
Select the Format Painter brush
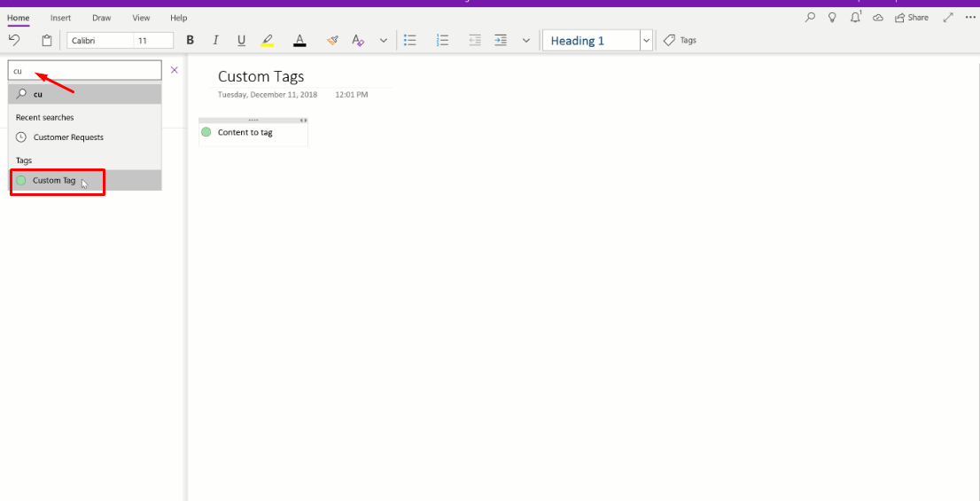[332, 41]
